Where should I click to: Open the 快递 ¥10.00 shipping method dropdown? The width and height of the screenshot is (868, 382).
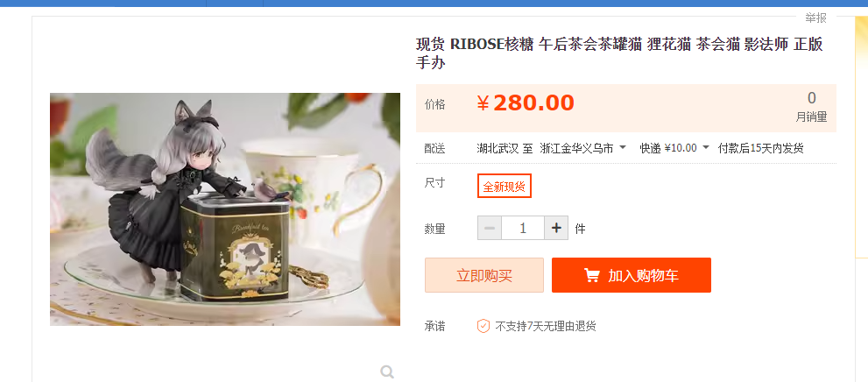(x=674, y=148)
